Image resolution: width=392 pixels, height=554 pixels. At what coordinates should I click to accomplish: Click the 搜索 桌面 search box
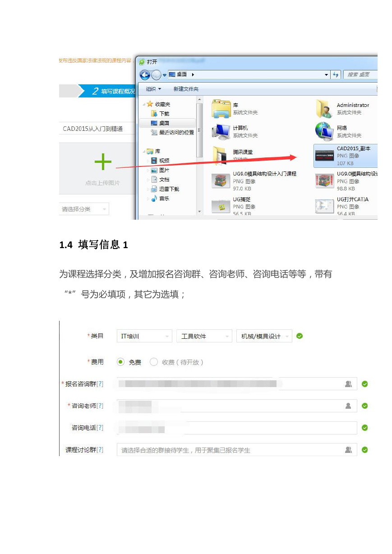tap(360, 74)
